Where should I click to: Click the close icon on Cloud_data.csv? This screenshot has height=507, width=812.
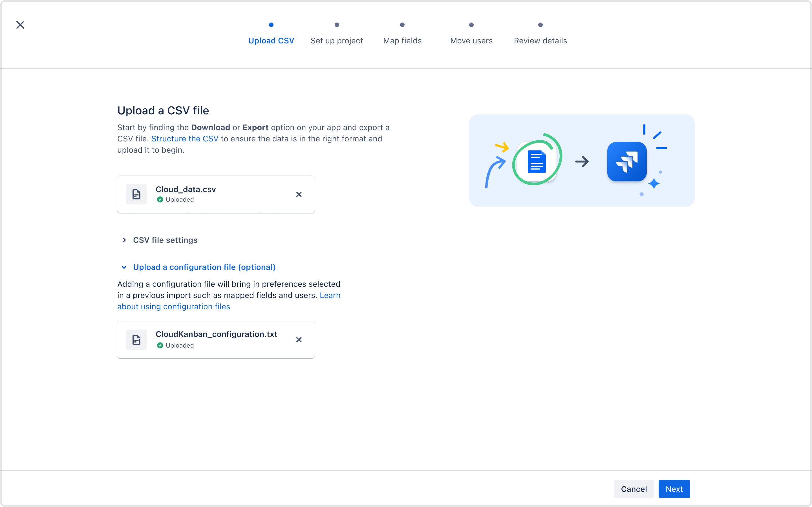[299, 194]
